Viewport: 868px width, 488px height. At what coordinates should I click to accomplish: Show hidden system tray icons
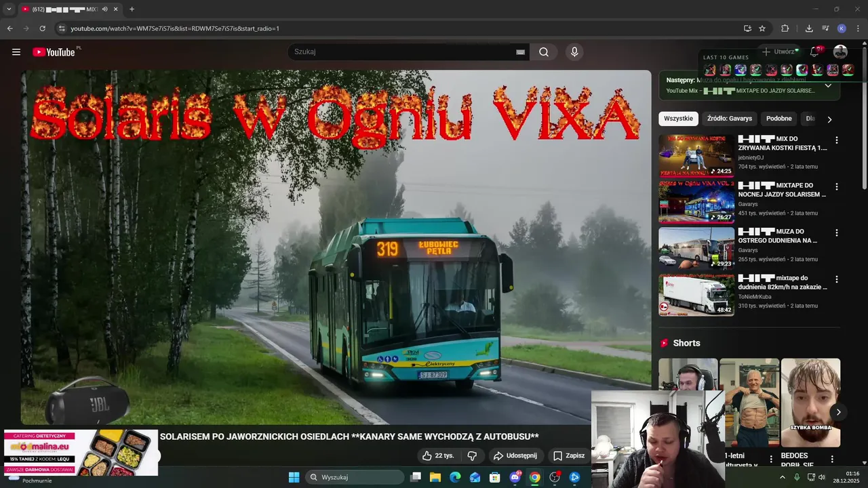point(782,477)
